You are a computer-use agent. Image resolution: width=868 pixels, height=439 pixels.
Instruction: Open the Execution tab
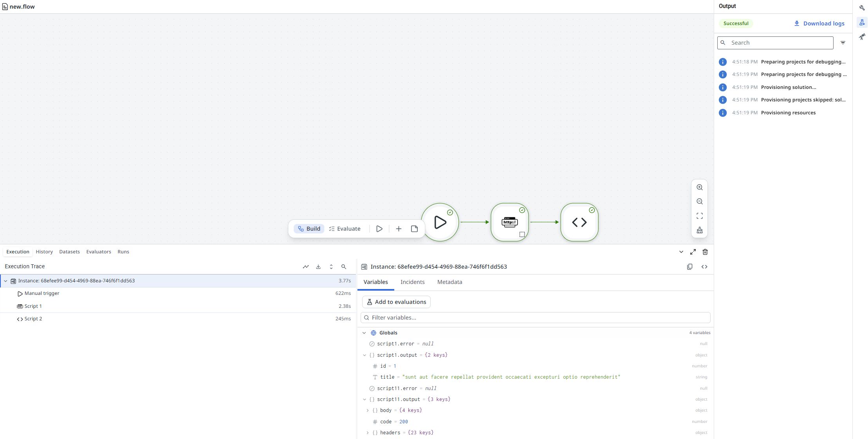(18, 252)
